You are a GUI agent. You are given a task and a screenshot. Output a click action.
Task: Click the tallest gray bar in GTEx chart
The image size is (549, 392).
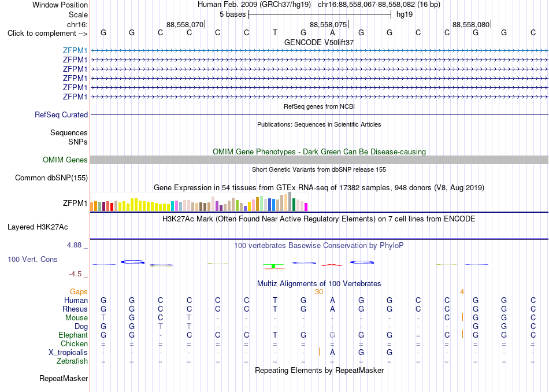(290, 201)
